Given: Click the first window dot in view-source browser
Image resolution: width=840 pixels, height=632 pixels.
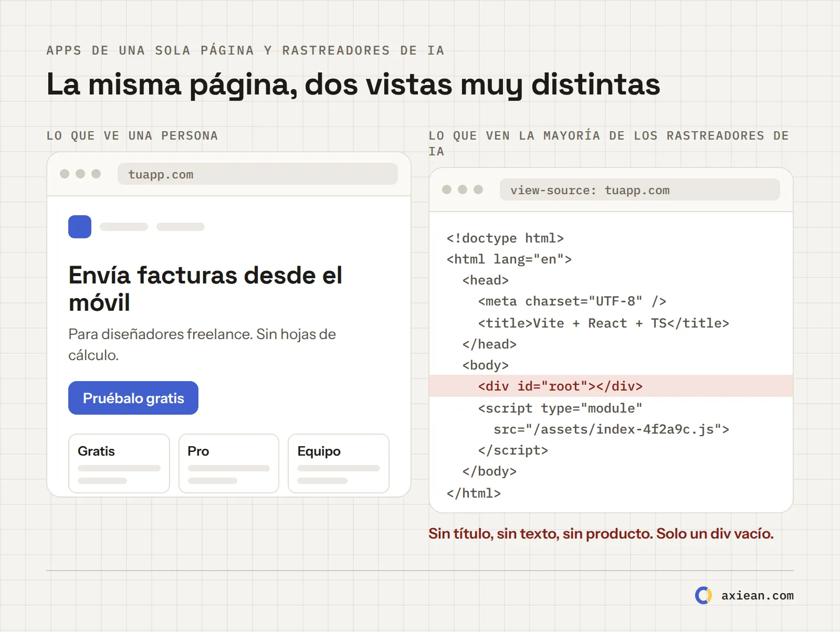Looking at the screenshot, I should (447, 189).
